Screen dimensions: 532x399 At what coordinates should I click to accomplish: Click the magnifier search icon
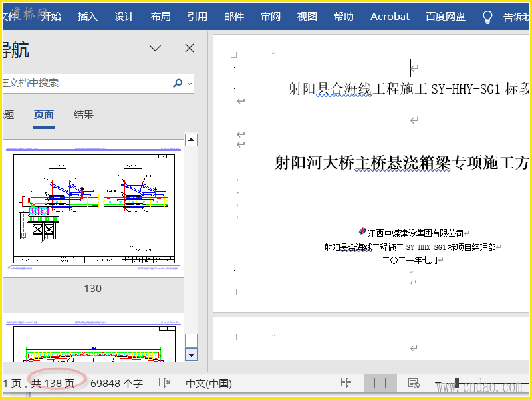[x=178, y=84]
